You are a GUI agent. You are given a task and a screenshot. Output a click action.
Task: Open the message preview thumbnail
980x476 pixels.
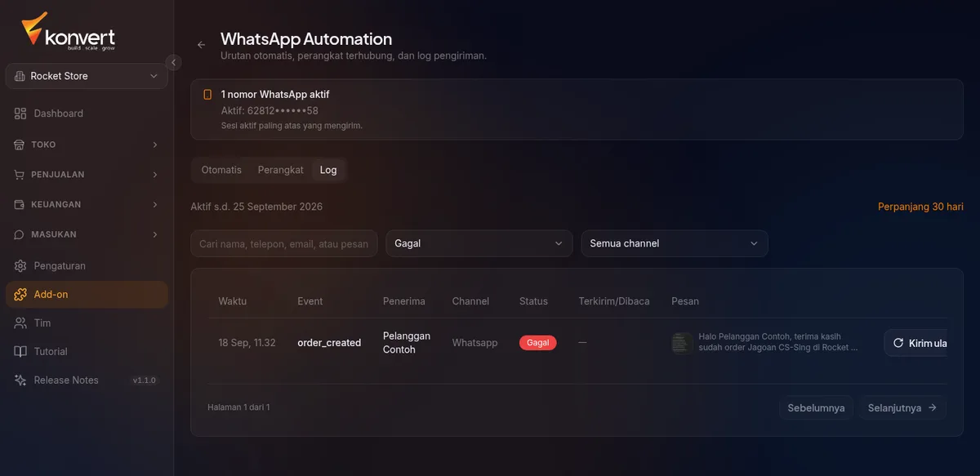click(682, 343)
